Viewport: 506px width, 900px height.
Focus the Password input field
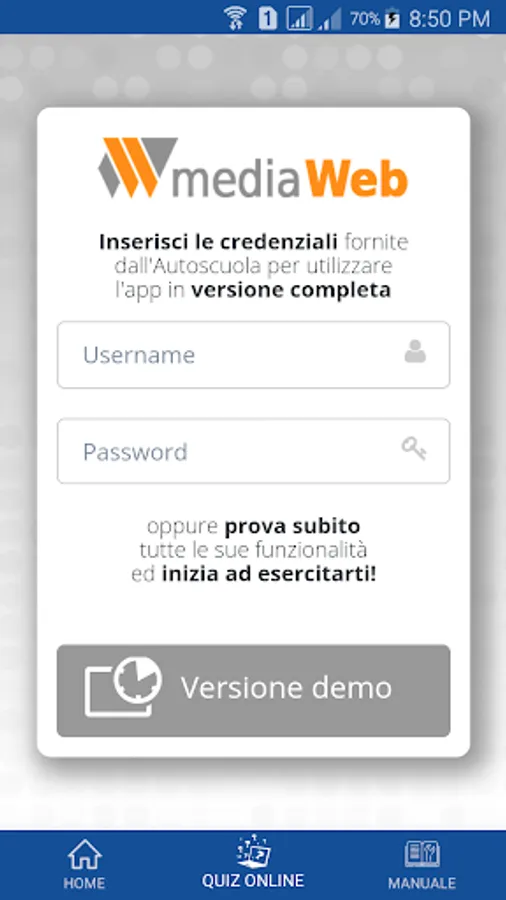pyautogui.click(x=253, y=451)
